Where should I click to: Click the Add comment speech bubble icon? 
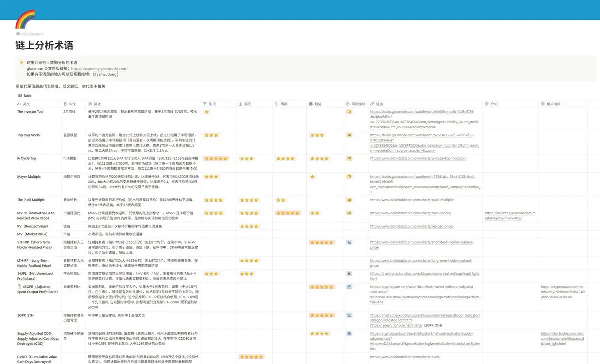point(18,34)
